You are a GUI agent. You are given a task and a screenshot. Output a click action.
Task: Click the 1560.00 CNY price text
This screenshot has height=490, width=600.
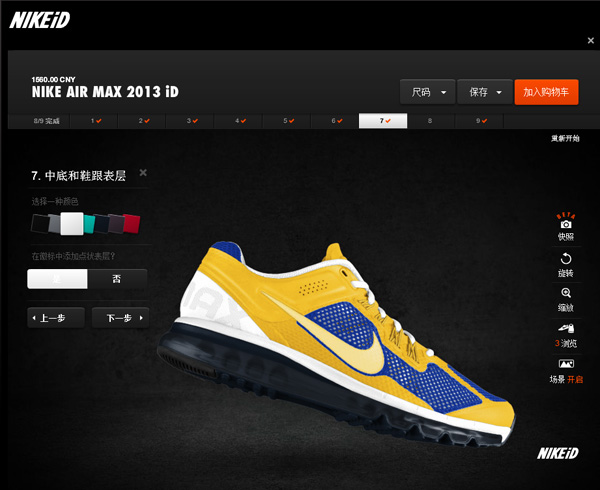tap(53, 80)
